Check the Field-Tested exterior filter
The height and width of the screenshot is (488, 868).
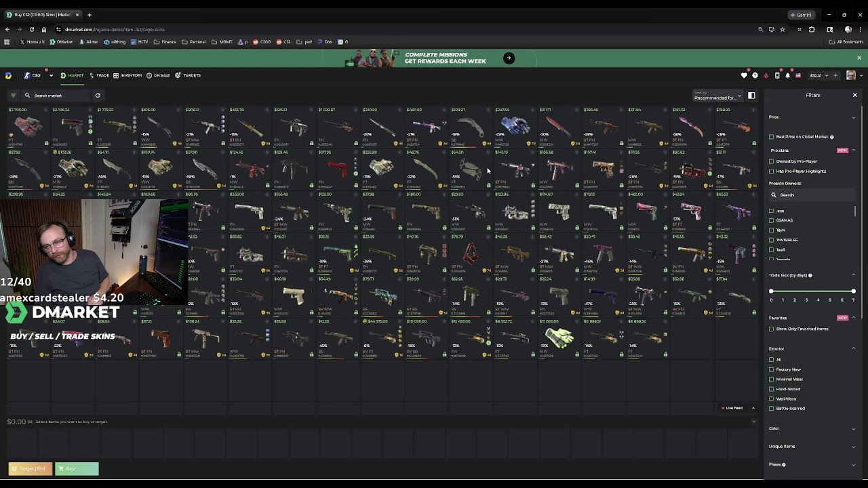(x=771, y=389)
